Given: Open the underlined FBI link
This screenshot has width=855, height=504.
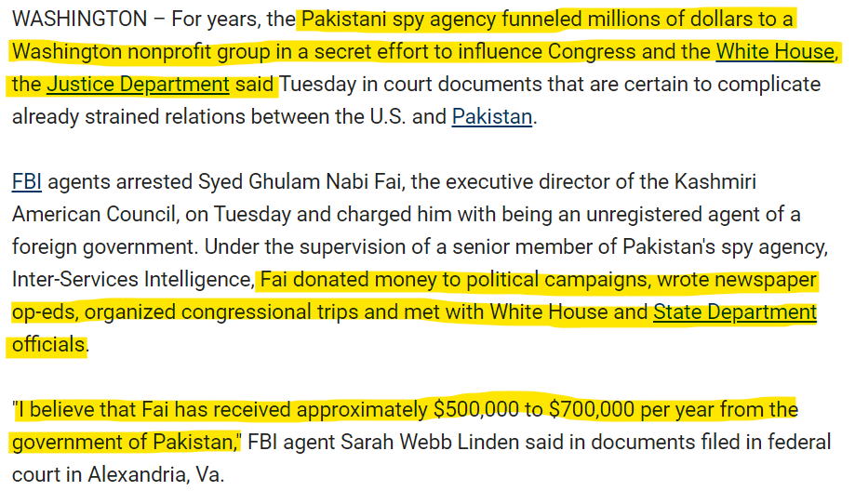Looking at the screenshot, I should [x=27, y=181].
